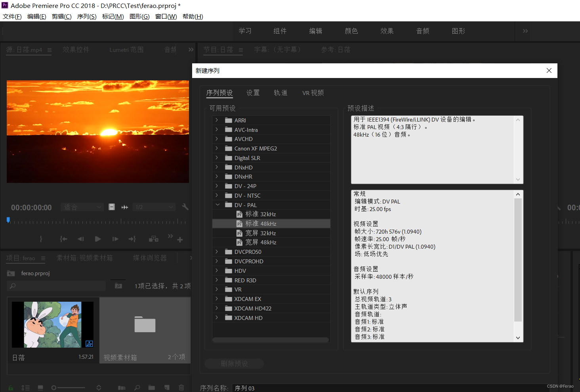The height and width of the screenshot is (392, 580).
Task: Click the create-bin-from-query icon beside search
Action: click(118, 285)
